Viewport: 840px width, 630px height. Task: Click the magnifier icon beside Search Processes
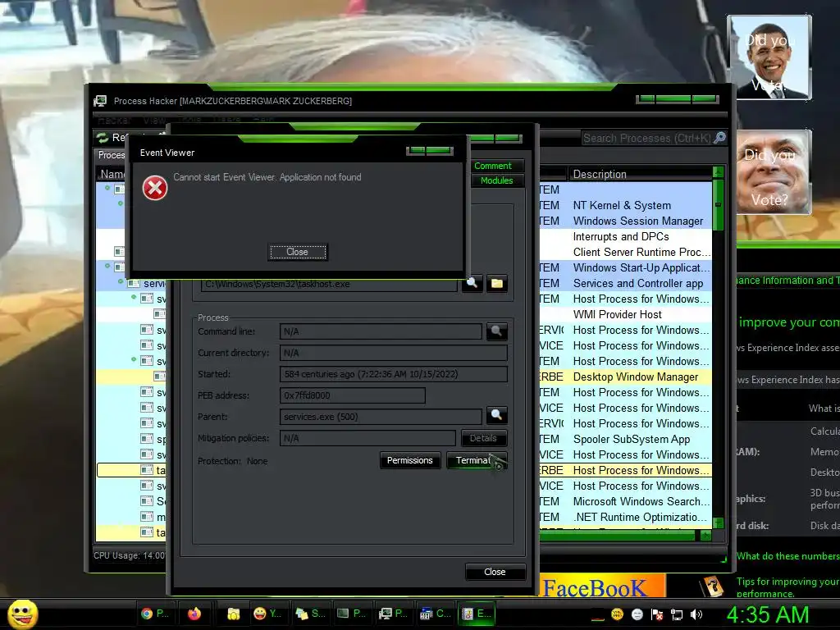[720, 138]
